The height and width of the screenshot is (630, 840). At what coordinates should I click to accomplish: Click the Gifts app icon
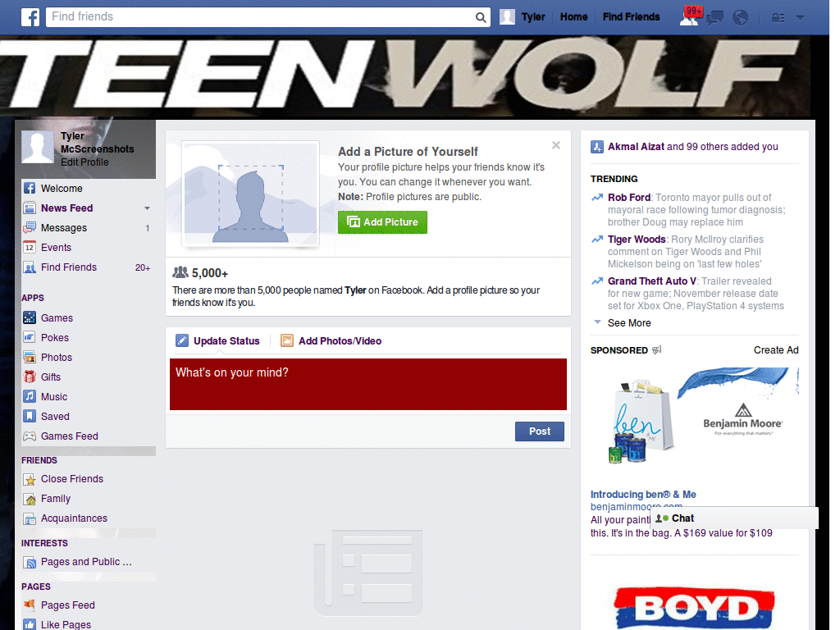(x=30, y=377)
